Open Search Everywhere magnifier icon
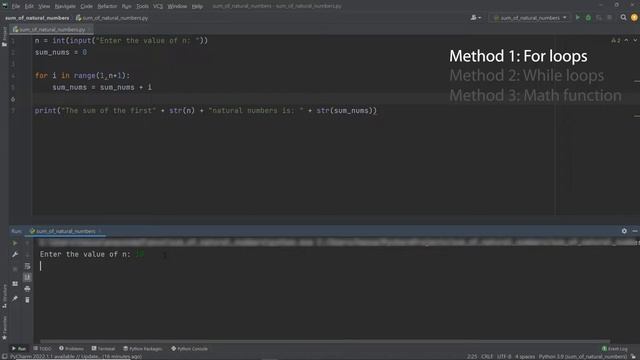 [x=623, y=18]
